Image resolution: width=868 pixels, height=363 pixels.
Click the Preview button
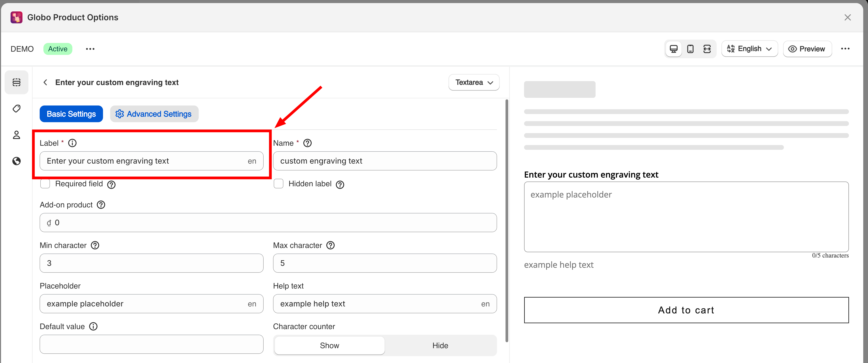pyautogui.click(x=807, y=49)
